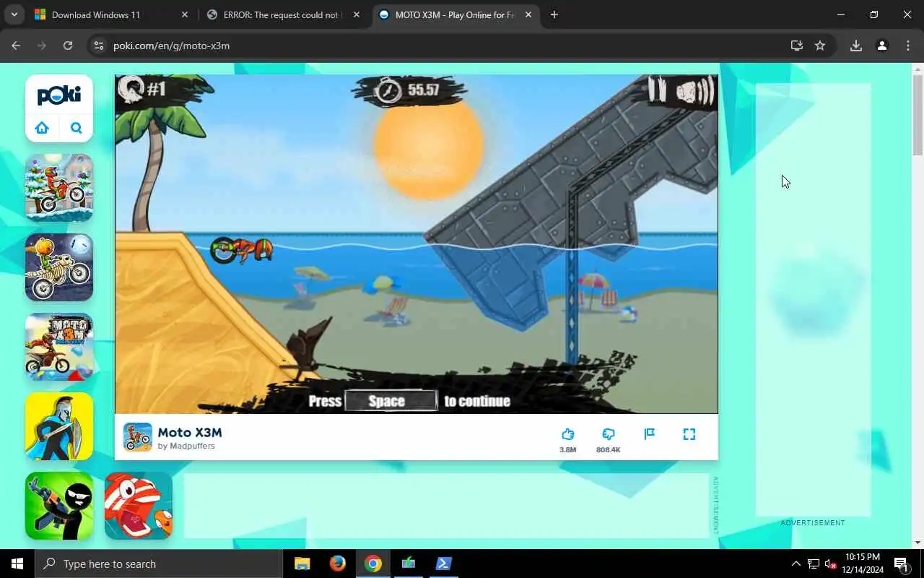The image size is (924, 578).
Task: View site information icon in address bar
Action: (100, 46)
